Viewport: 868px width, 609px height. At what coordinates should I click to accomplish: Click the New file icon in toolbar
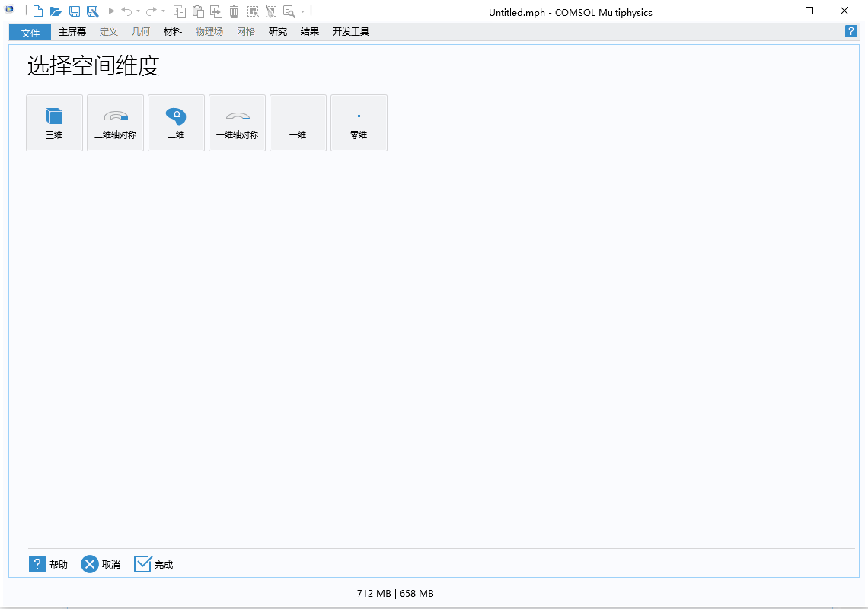(37, 11)
